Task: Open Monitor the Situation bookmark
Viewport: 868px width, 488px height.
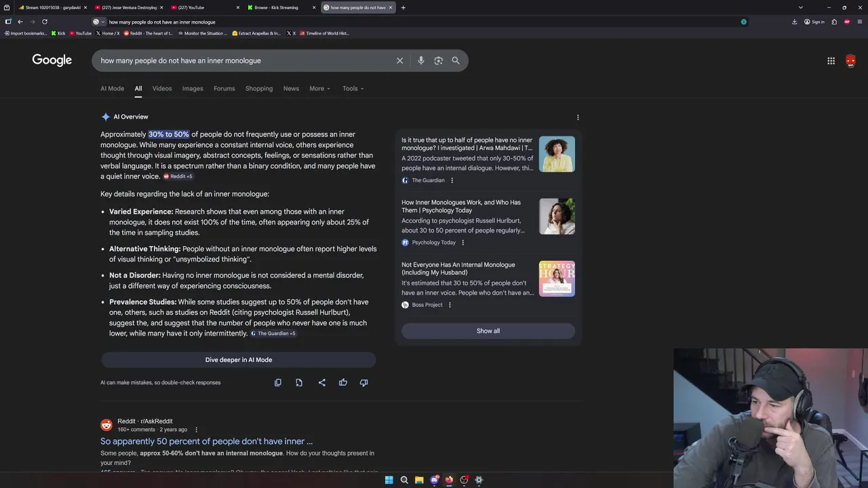Action: click(202, 33)
